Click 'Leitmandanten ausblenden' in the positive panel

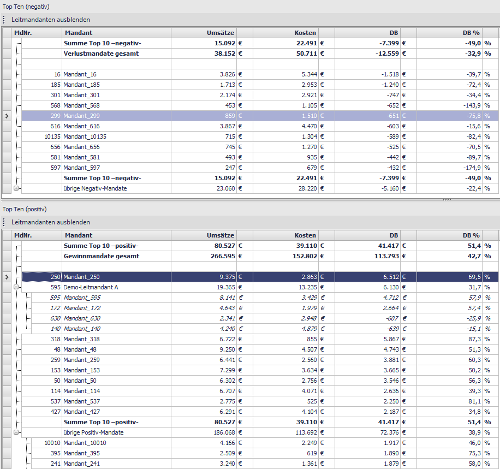[51, 222]
